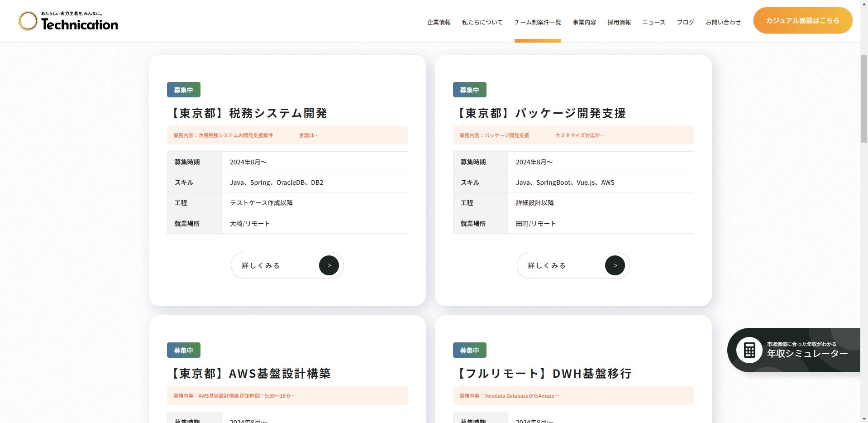Viewport: 868px width, 423px height.
Task: Open 【東京都】AWS基盤設計構築 job title
Action: [x=249, y=374]
